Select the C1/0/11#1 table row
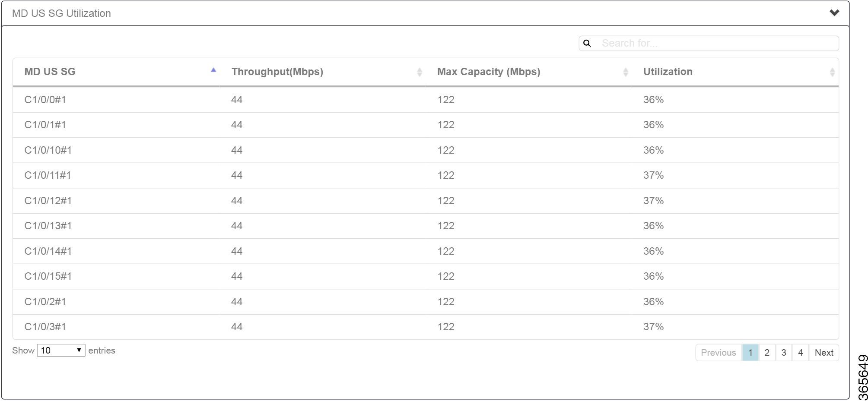 click(259, 175)
